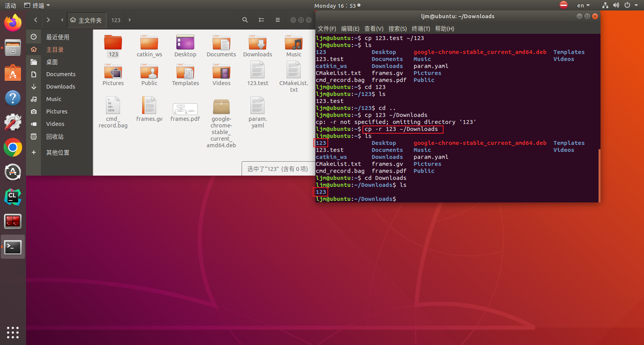This screenshot has width=644, height=345.
Task: Click the network status icon
Action: (605, 5)
